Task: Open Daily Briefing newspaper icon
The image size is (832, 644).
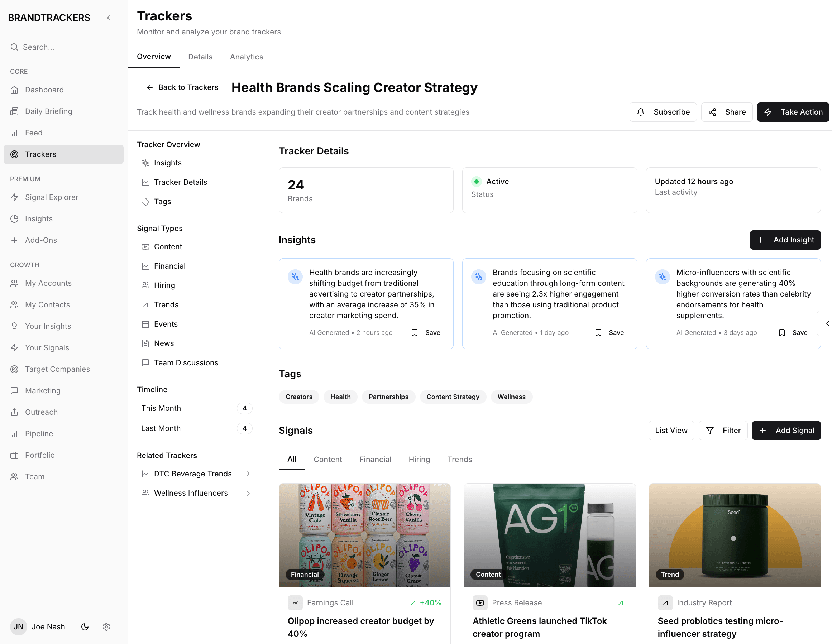Action: (x=14, y=111)
